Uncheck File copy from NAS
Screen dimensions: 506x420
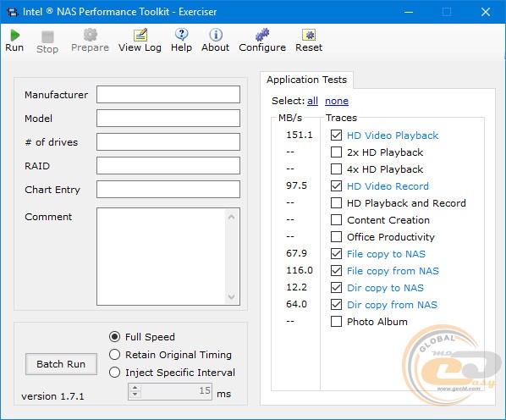336,270
